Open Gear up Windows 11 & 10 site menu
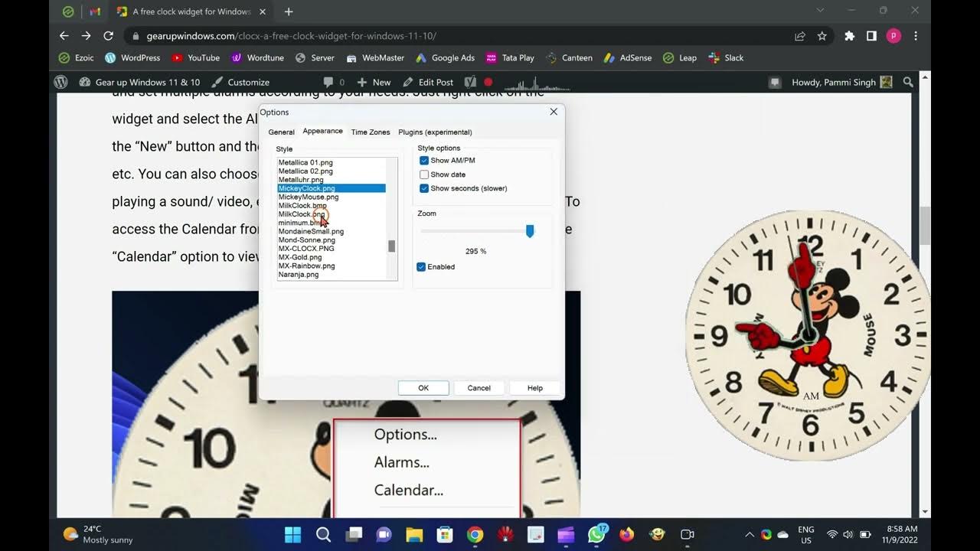This screenshot has width=980, height=551. coord(139,82)
